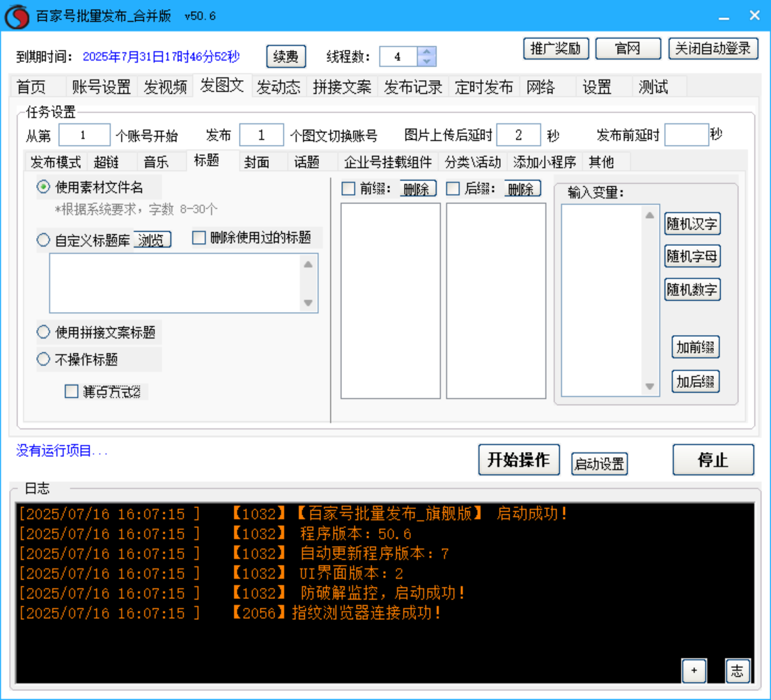The height and width of the screenshot is (700, 771).
Task: Click the 关闭自动登录 button
Action: 713,49
